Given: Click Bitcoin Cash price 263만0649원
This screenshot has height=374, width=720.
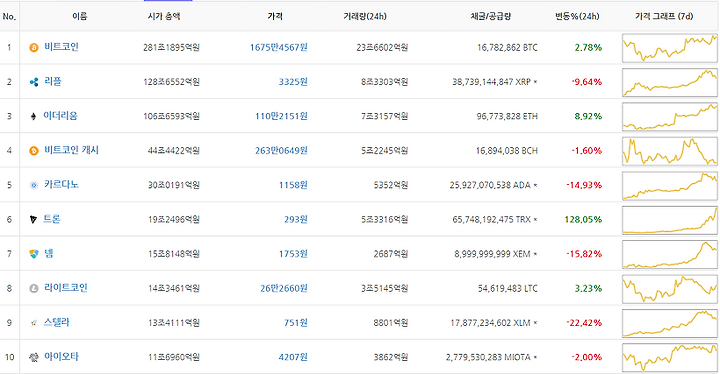Looking at the screenshot, I should click(281, 151).
